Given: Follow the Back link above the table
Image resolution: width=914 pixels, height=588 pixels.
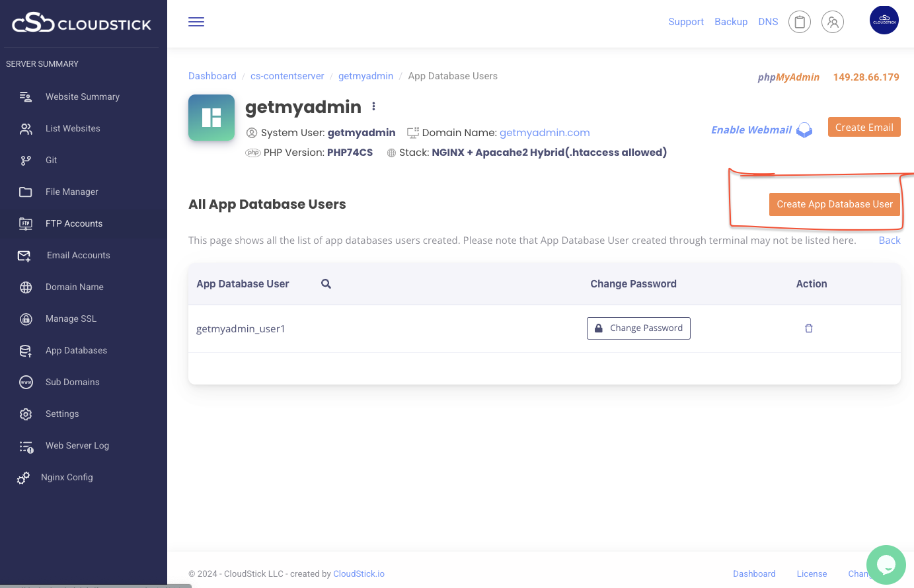Looking at the screenshot, I should [889, 240].
